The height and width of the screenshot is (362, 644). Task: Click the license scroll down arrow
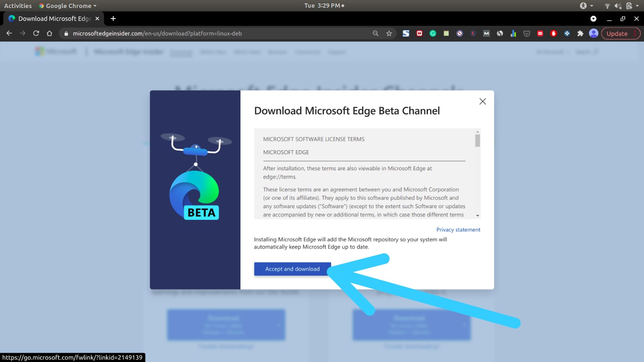[x=478, y=216]
